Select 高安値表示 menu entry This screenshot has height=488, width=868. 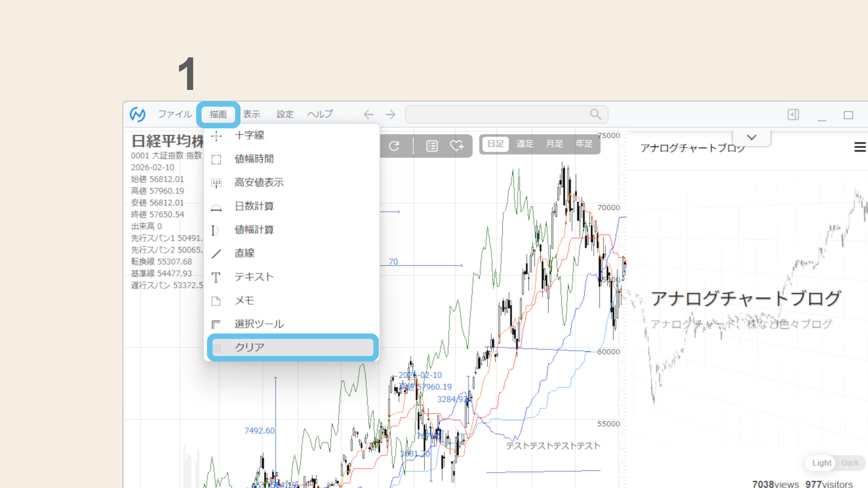292,183
